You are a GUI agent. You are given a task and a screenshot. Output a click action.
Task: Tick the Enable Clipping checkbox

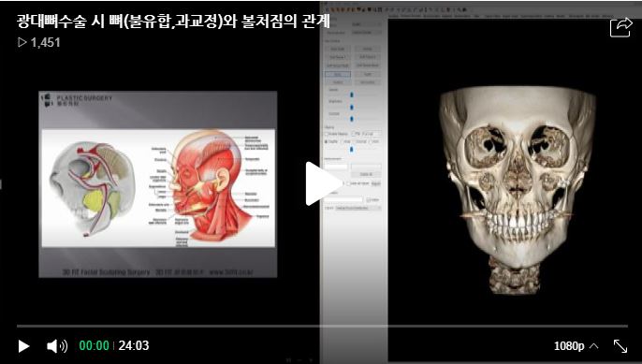coord(327,134)
